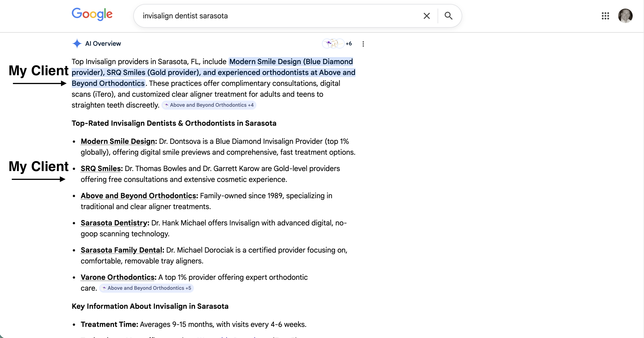644x338 pixels.
Task: Expand sources via the +6 indicator
Action: (x=349, y=43)
